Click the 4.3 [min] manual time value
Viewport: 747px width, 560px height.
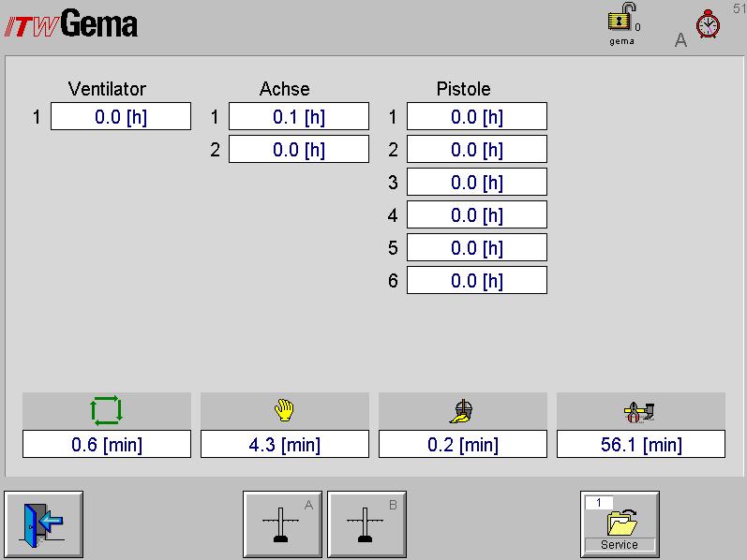[x=285, y=444]
